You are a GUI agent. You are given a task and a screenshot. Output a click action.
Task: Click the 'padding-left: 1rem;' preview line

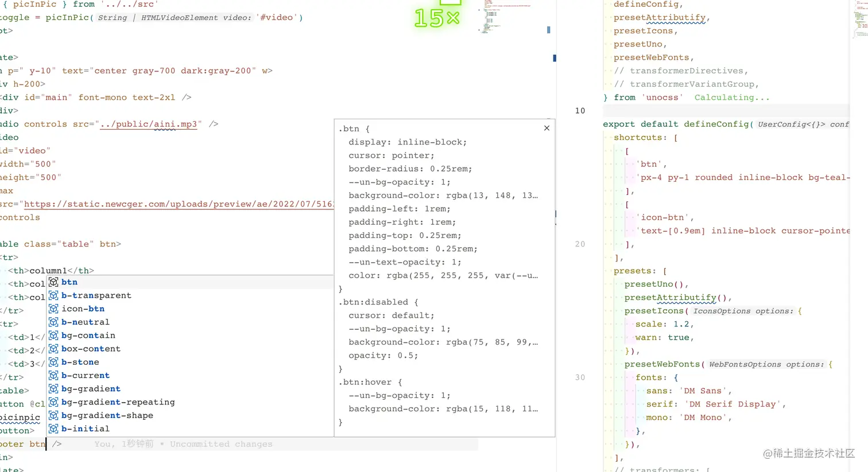point(400,209)
